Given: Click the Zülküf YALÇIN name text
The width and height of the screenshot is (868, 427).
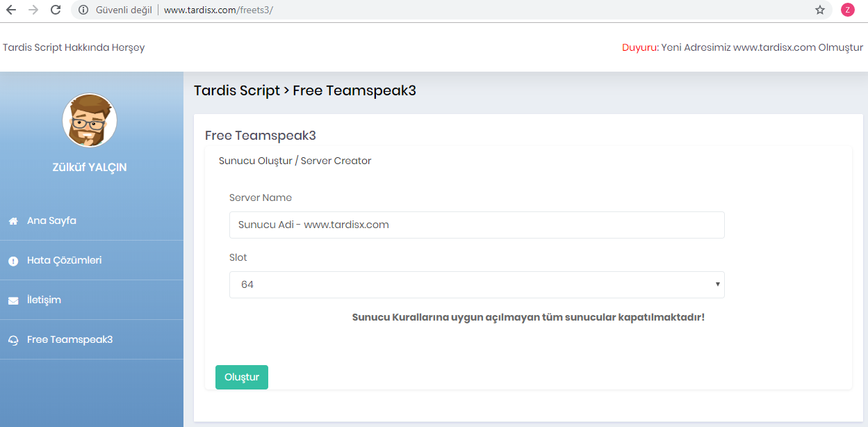Looking at the screenshot, I should coord(90,168).
